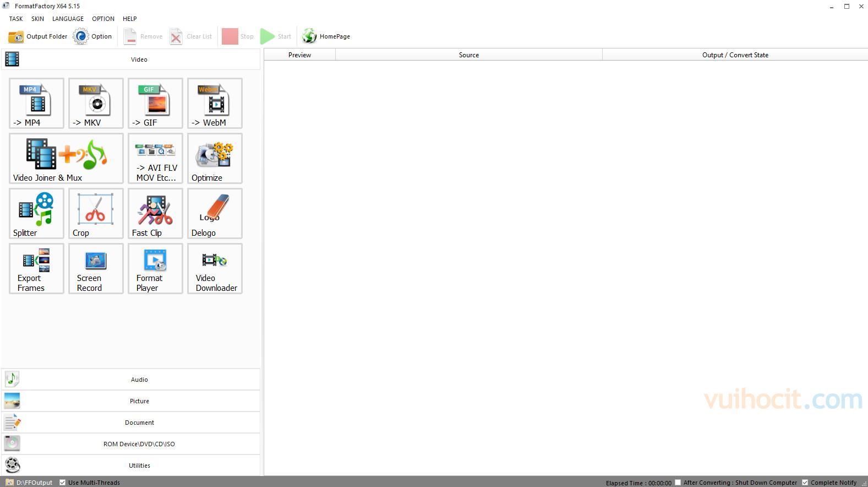
Task: Launch Format Player
Action: point(155,268)
